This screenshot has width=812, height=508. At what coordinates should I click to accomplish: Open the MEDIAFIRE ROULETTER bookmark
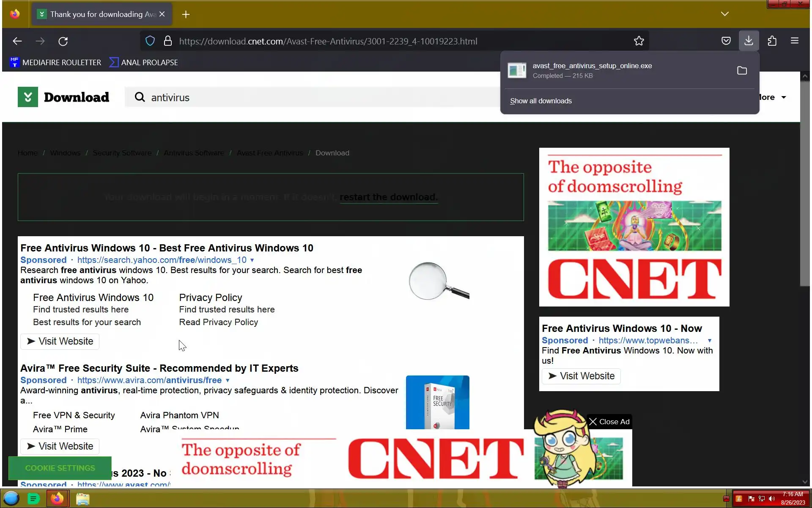(55, 63)
